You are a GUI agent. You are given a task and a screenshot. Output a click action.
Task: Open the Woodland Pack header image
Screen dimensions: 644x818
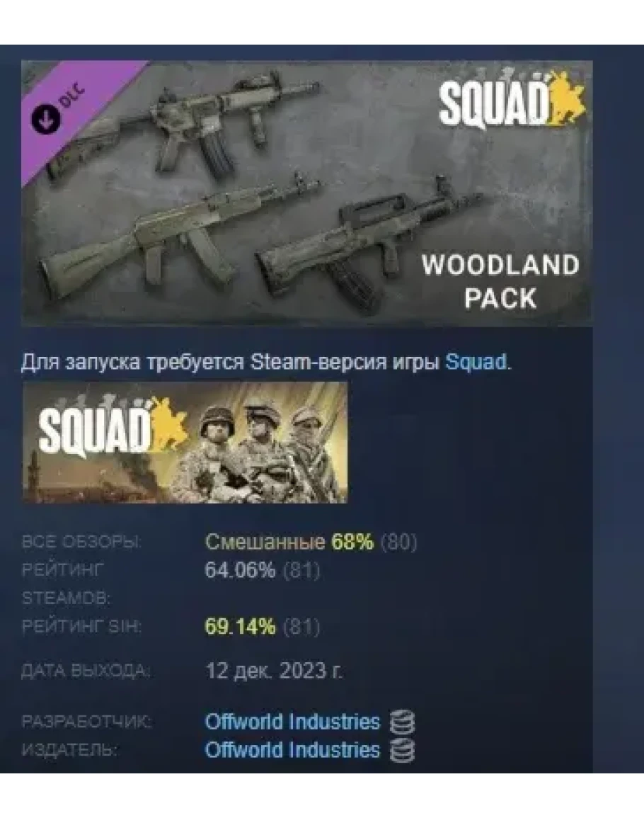pos(306,193)
